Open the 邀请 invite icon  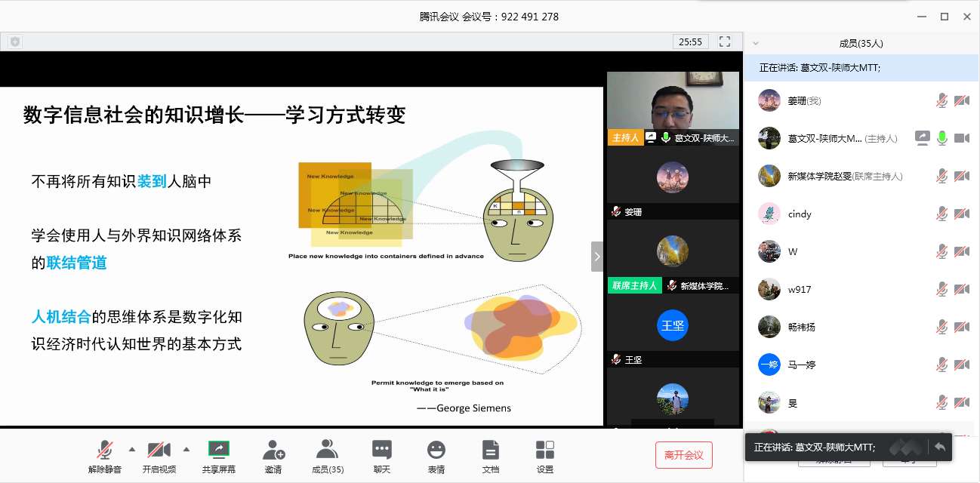click(273, 451)
